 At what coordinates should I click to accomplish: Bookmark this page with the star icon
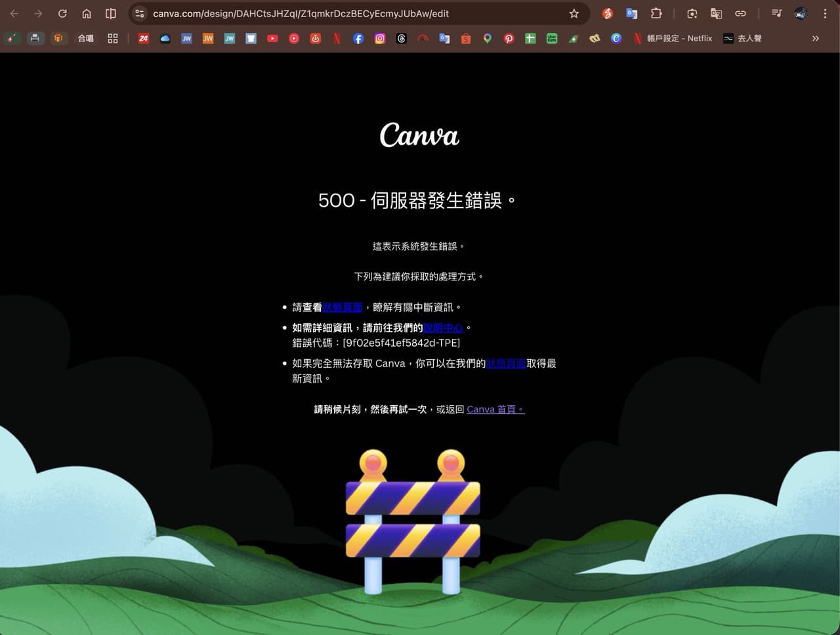tap(574, 13)
